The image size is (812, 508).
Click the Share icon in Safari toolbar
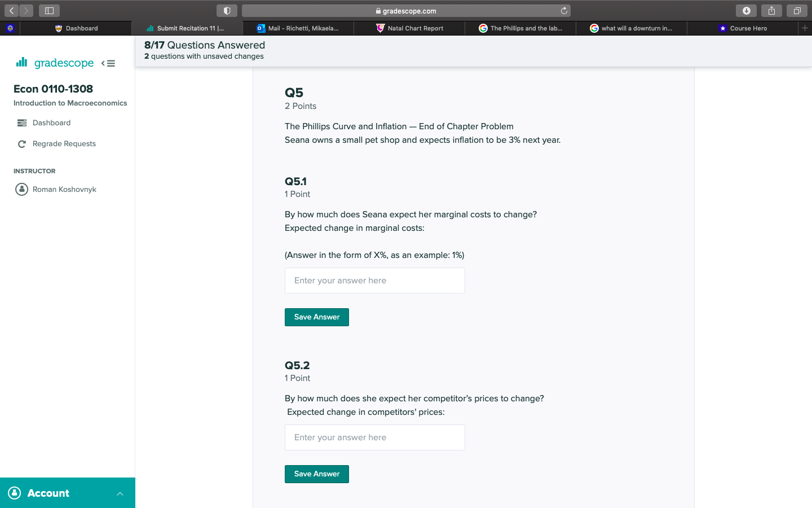click(771, 10)
